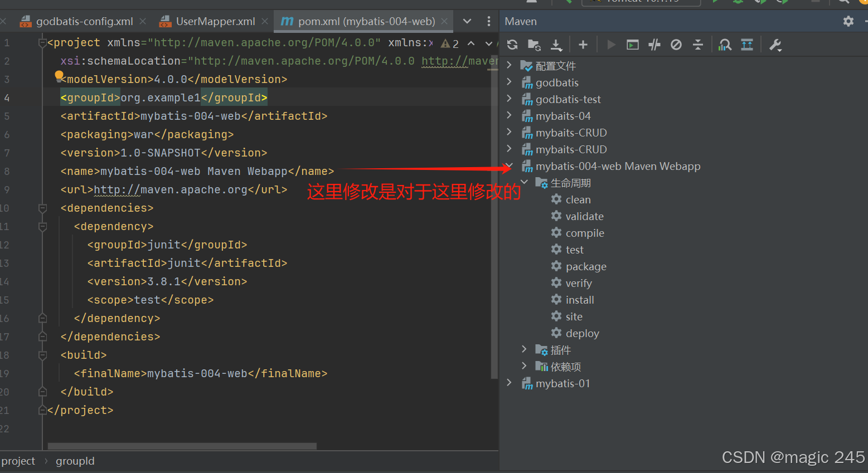Click the 插件 plugins folder icon
868x473 pixels.
(x=541, y=350)
